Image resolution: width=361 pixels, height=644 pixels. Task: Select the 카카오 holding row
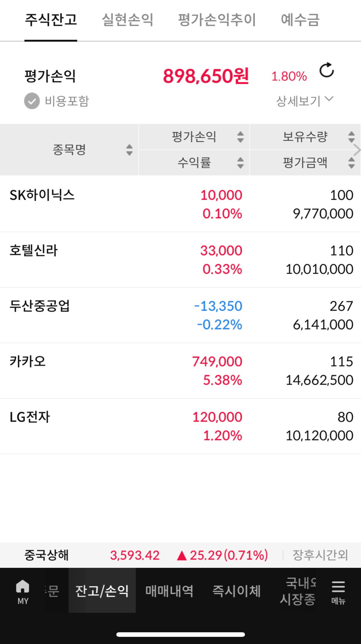point(180,371)
